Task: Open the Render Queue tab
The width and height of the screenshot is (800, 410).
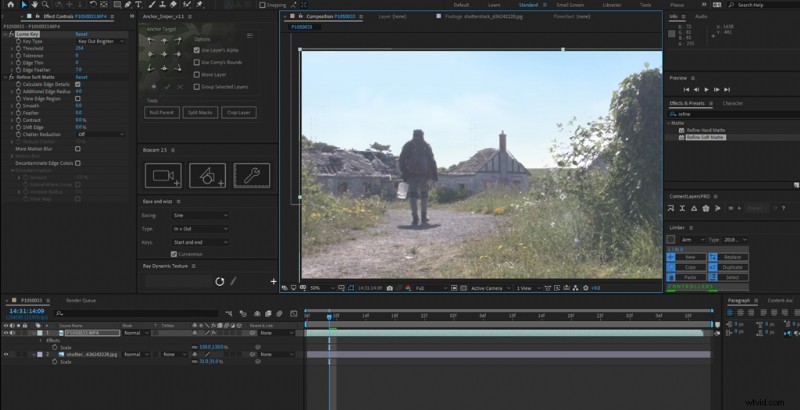Action: click(81, 300)
